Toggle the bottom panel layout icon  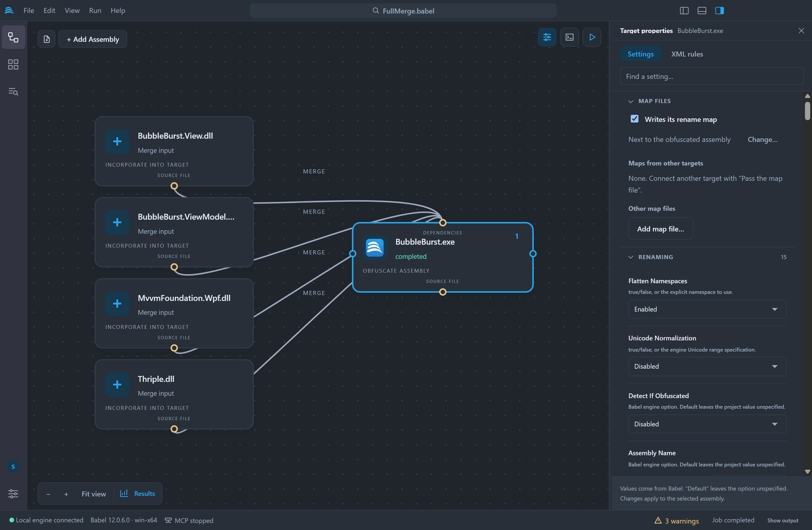tap(702, 11)
